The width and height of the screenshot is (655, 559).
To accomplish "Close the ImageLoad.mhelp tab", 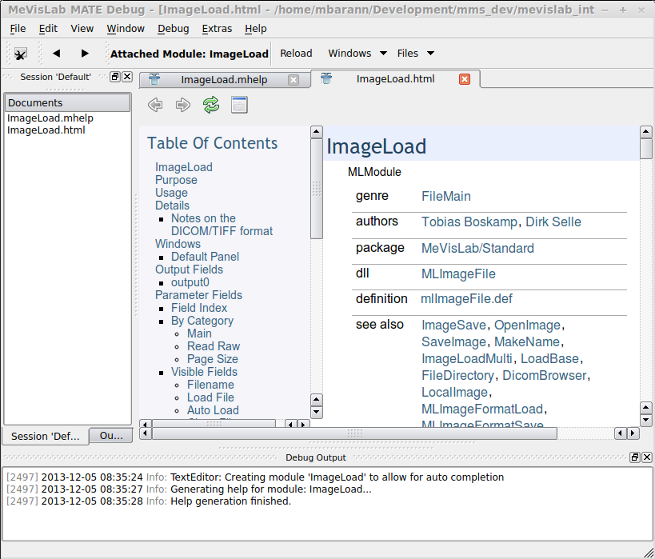I will click(x=292, y=80).
